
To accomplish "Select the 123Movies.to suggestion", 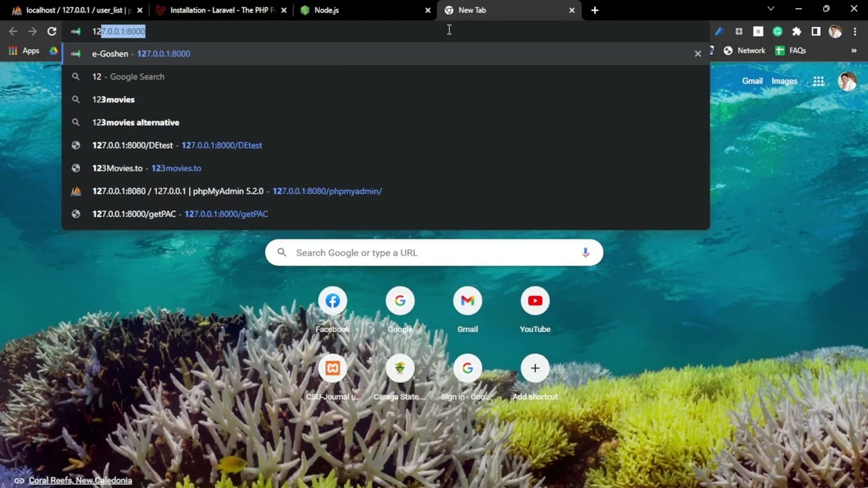I will (385, 168).
